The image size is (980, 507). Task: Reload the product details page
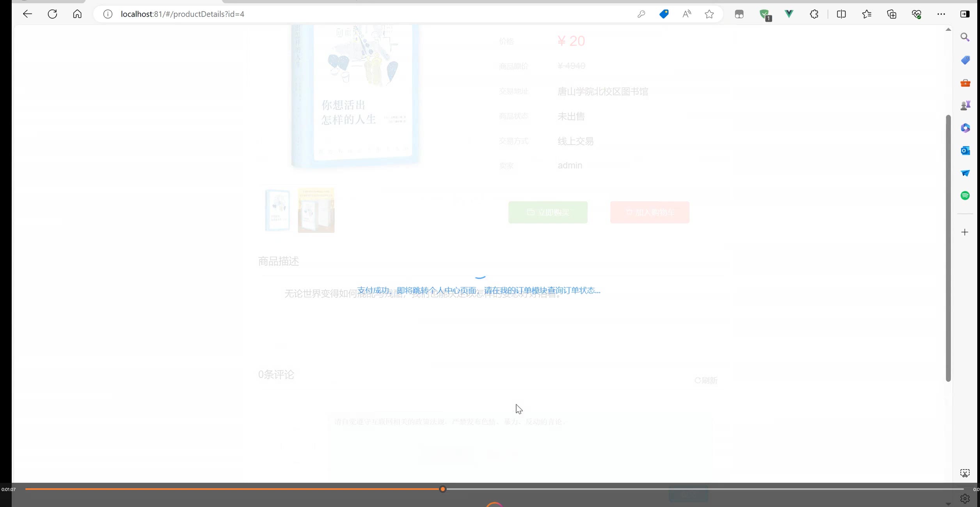point(52,14)
